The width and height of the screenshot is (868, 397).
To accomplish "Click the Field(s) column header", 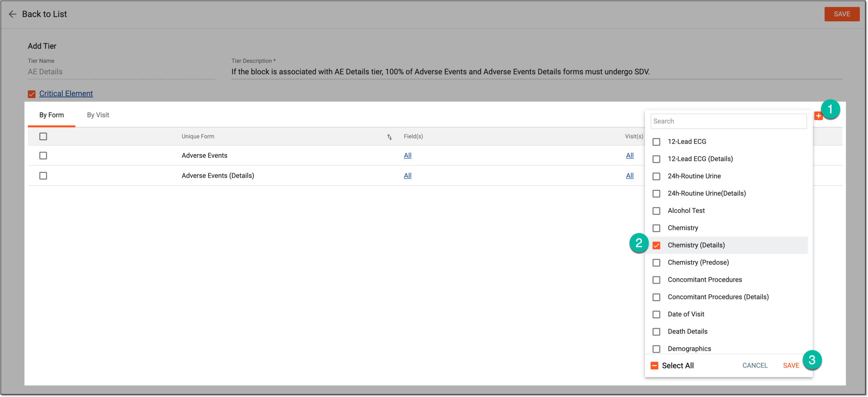I will coord(413,136).
